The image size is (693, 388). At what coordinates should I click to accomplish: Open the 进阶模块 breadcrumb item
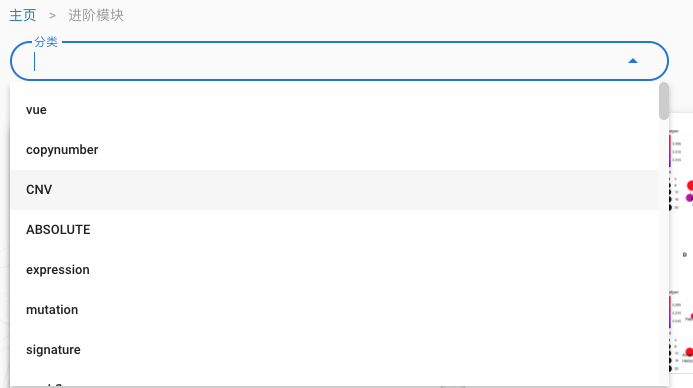96,15
